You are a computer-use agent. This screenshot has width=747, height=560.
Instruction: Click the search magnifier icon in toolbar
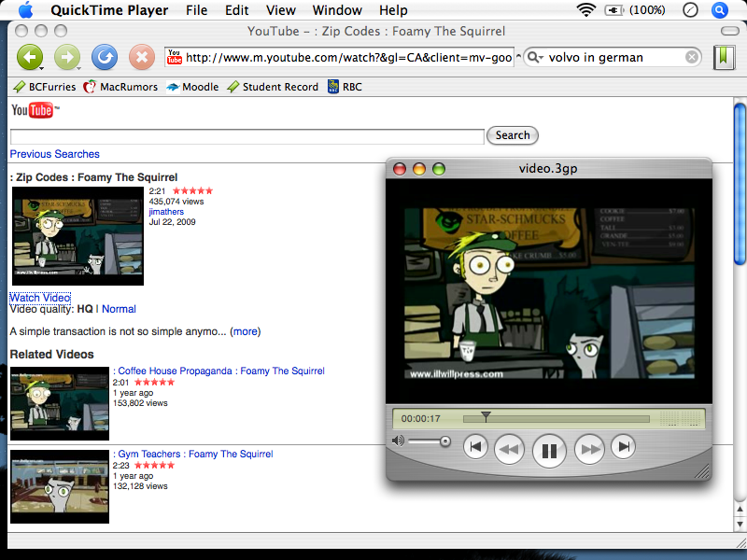(534, 58)
